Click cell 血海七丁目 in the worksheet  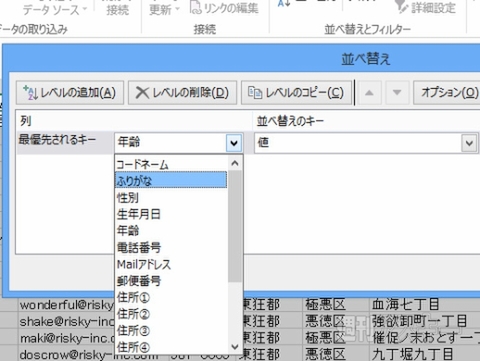pos(405,304)
